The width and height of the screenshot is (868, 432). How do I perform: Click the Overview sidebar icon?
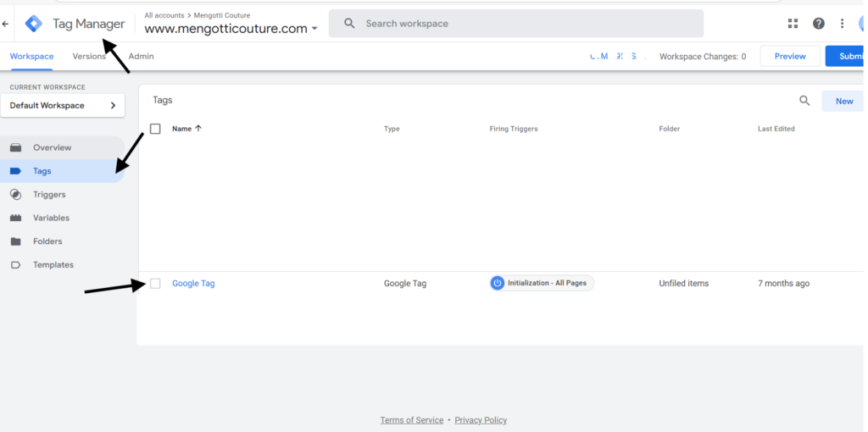16,147
